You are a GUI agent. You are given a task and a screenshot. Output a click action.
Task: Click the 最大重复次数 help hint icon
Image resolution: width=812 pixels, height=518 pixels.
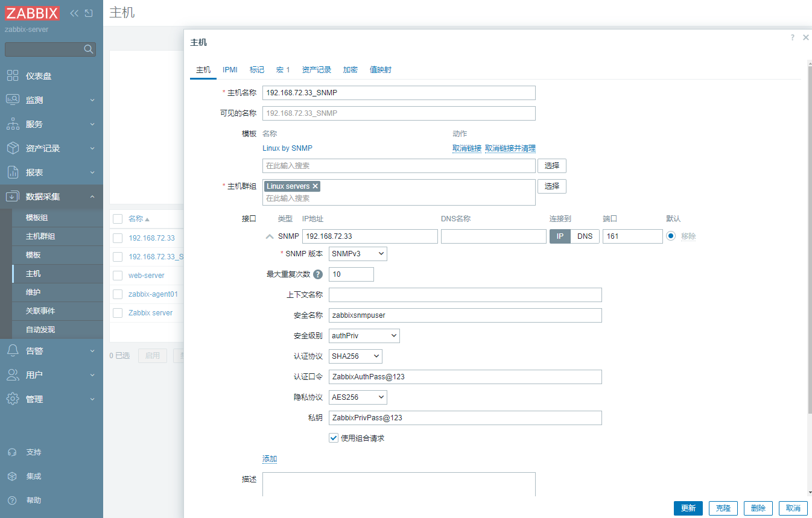[x=318, y=274]
